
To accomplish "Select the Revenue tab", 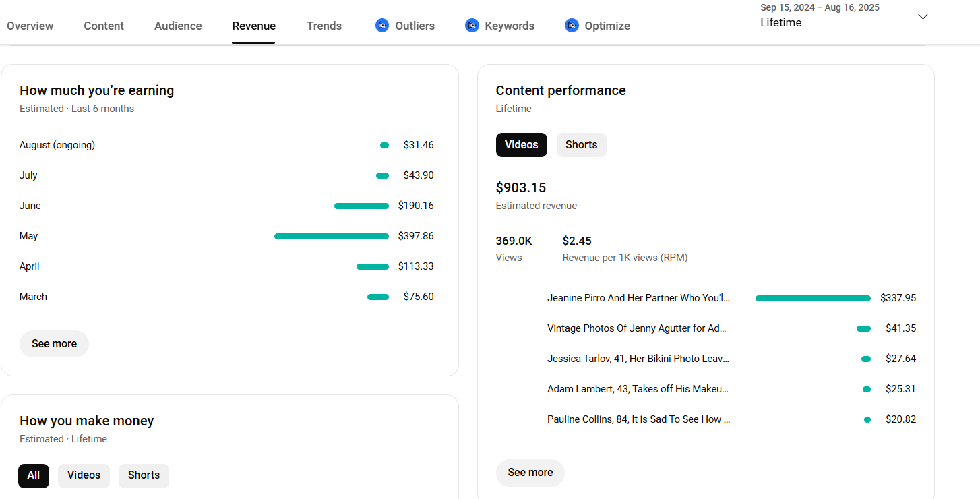I will (x=253, y=26).
